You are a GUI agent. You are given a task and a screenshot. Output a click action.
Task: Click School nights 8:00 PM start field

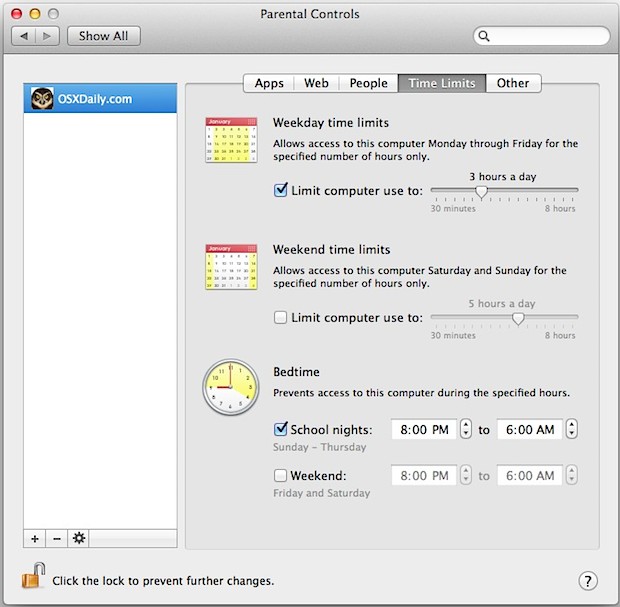(x=424, y=429)
